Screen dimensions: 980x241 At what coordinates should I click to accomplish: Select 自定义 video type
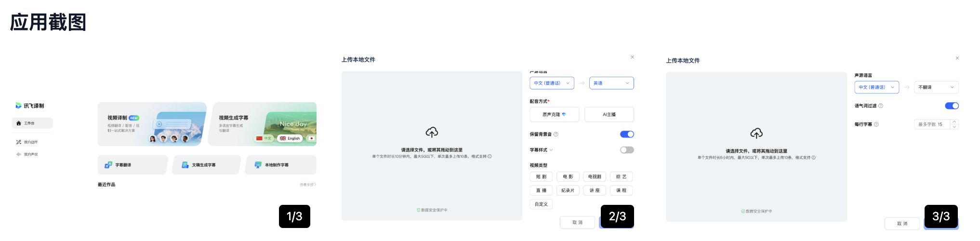tap(541, 204)
